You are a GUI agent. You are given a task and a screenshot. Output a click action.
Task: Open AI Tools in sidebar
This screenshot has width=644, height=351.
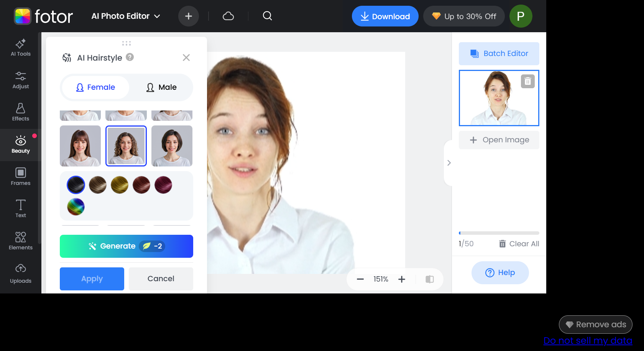21,48
